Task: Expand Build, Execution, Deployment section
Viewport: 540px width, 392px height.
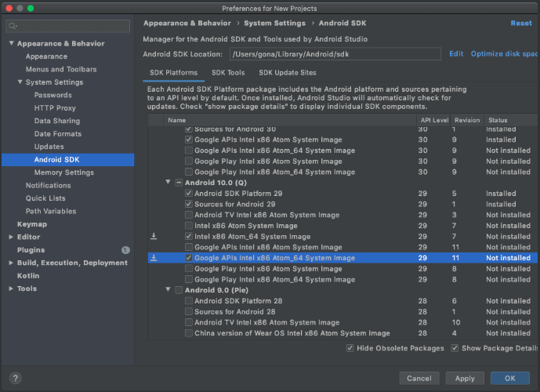Action: (11, 263)
